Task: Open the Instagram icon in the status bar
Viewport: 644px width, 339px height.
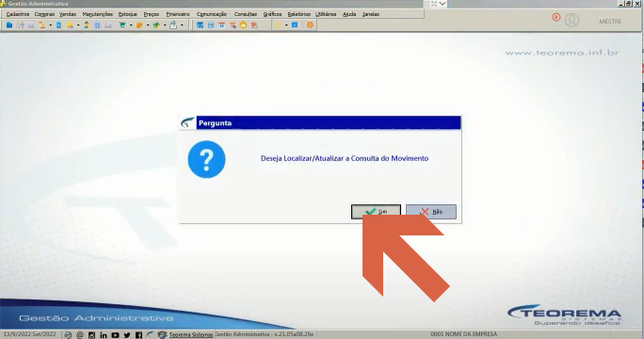Action: pos(91,335)
